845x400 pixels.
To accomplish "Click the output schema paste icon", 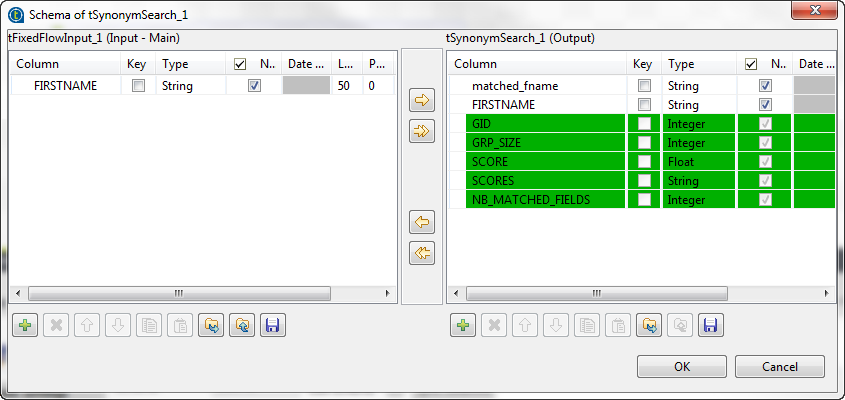I will tap(619, 326).
